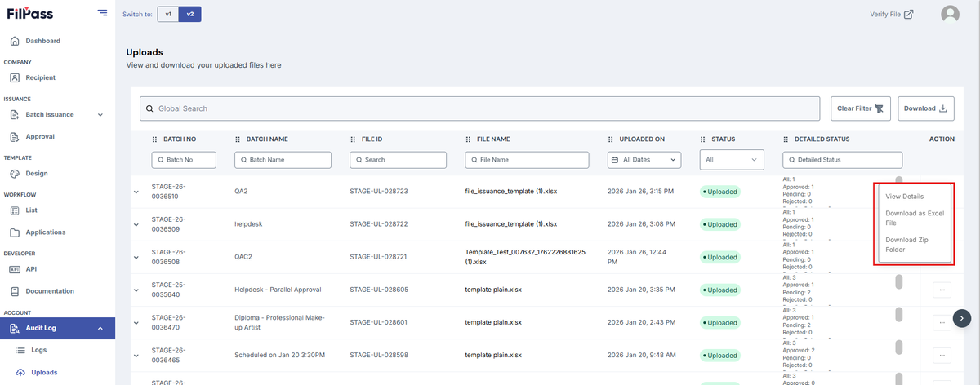This screenshot has height=385, width=980.
Task: Open action menu for Diploma - Professional Make-up Artist
Action: tap(942, 322)
